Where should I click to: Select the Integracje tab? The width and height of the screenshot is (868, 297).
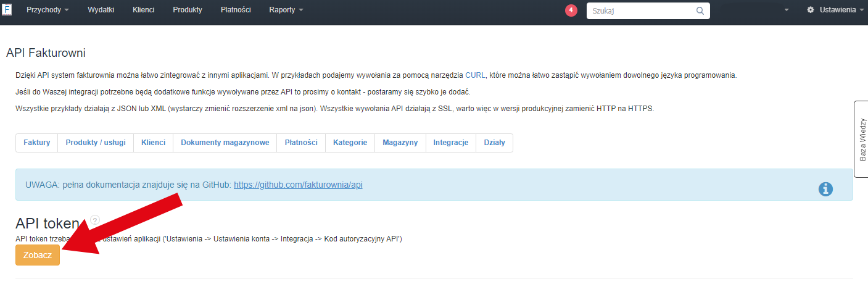(450, 143)
